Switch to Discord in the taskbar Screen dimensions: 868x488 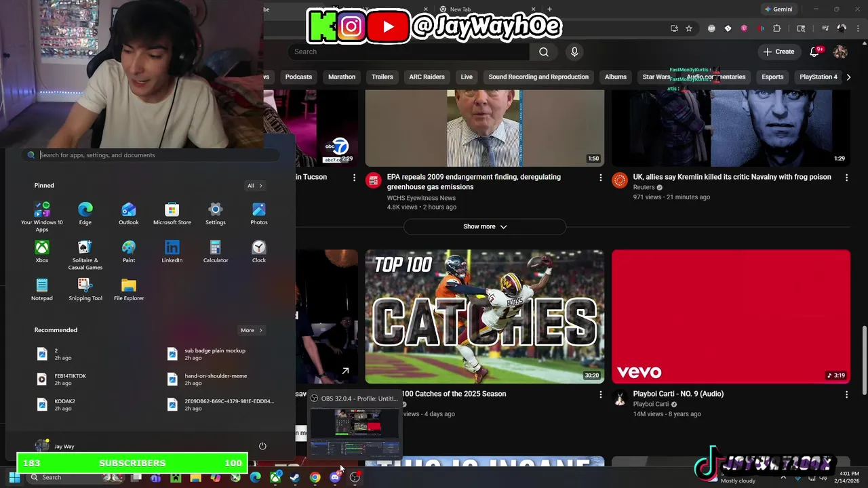pyautogui.click(x=335, y=477)
